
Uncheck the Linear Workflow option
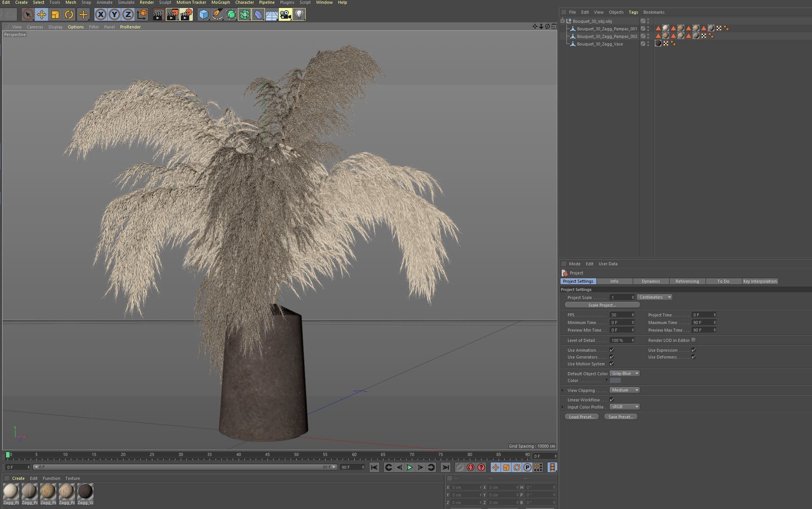612,399
